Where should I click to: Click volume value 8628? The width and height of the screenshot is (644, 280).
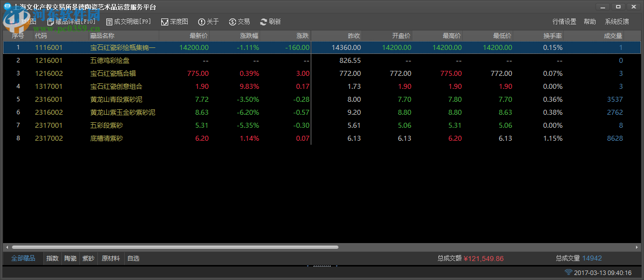pos(615,138)
